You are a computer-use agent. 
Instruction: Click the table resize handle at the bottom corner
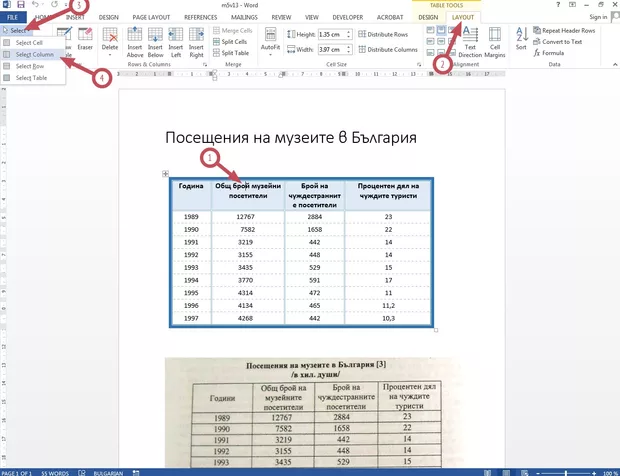click(436, 330)
